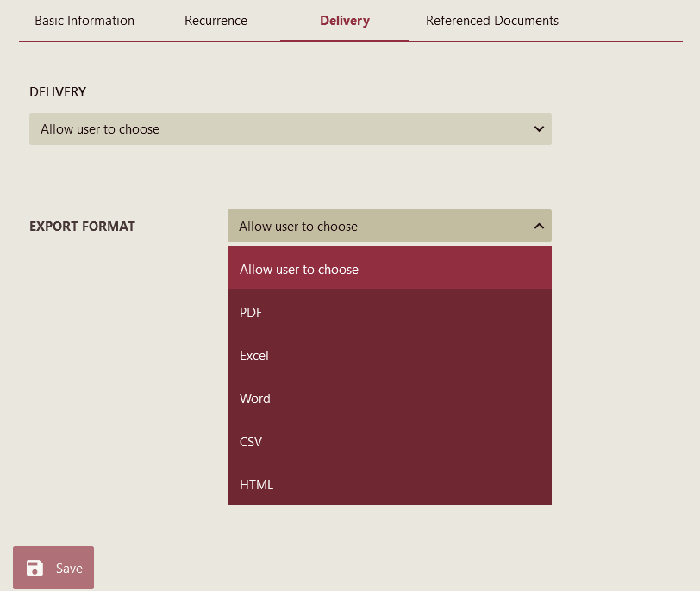Pick Excel as the export format
This screenshot has width=700, height=591.
389,355
